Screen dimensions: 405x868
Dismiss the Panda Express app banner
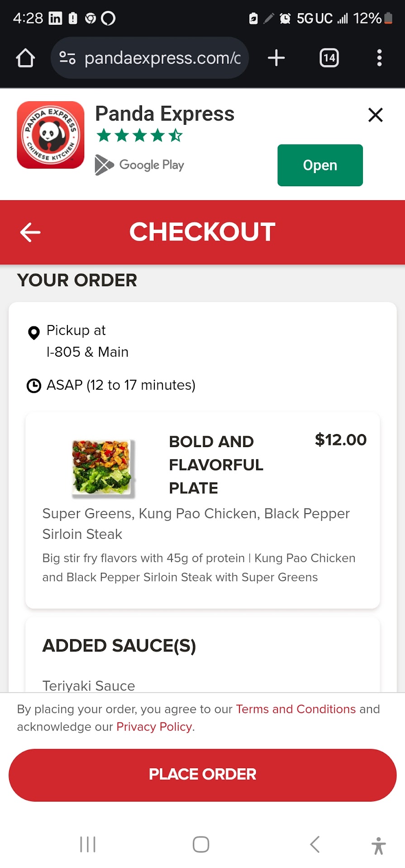375,115
